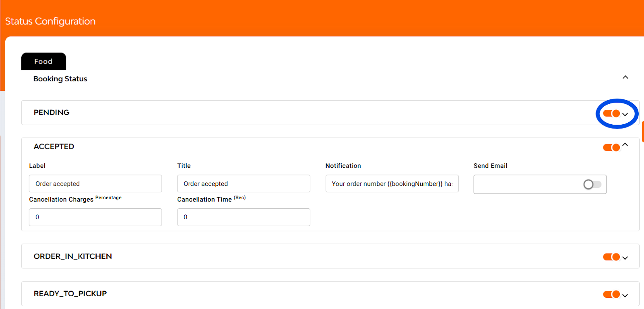The image size is (644, 309).
Task: Click the Notification field label
Action: point(343,166)
